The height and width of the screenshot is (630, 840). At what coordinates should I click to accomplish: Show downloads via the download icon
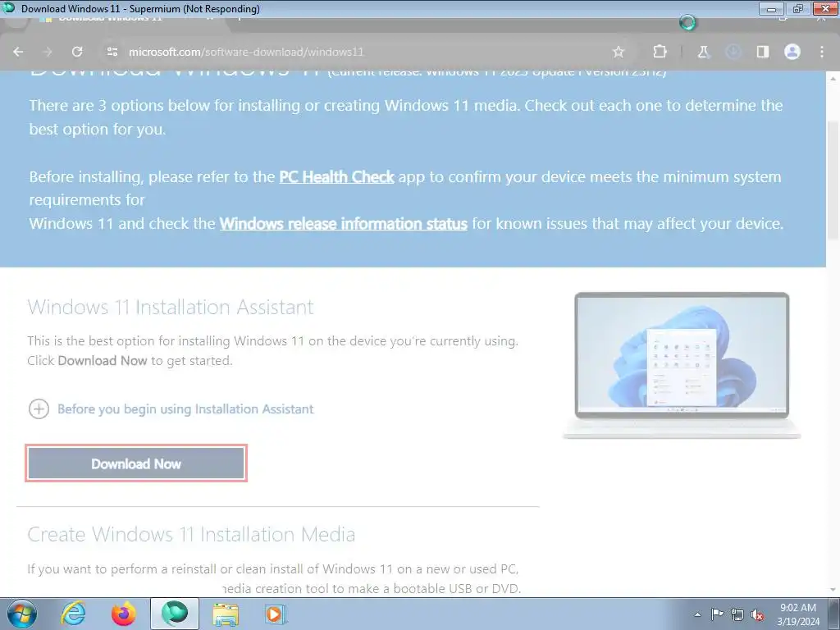point(733,52)
